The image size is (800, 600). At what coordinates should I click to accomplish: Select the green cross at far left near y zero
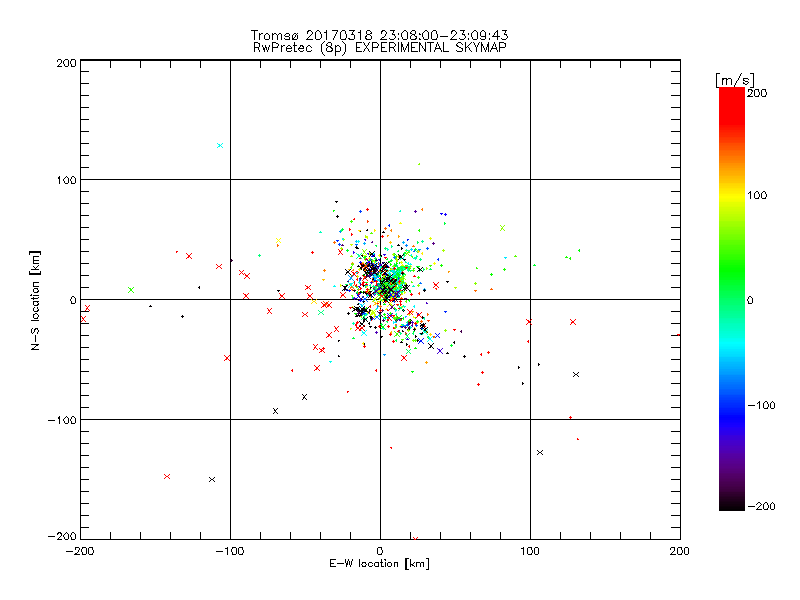[x=131, y=290]
